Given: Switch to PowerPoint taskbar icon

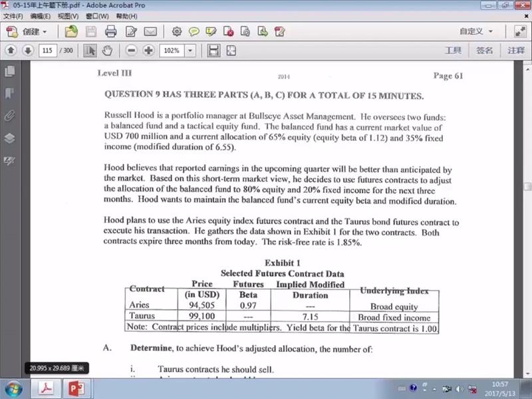Looking at the screenshot, I should 76,389.
